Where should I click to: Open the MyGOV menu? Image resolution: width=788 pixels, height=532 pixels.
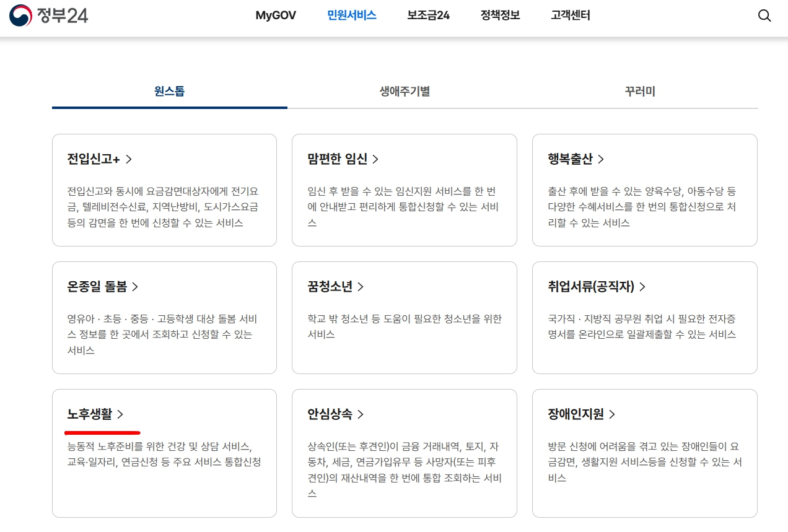pyautogui.click(x=276, y=15)
